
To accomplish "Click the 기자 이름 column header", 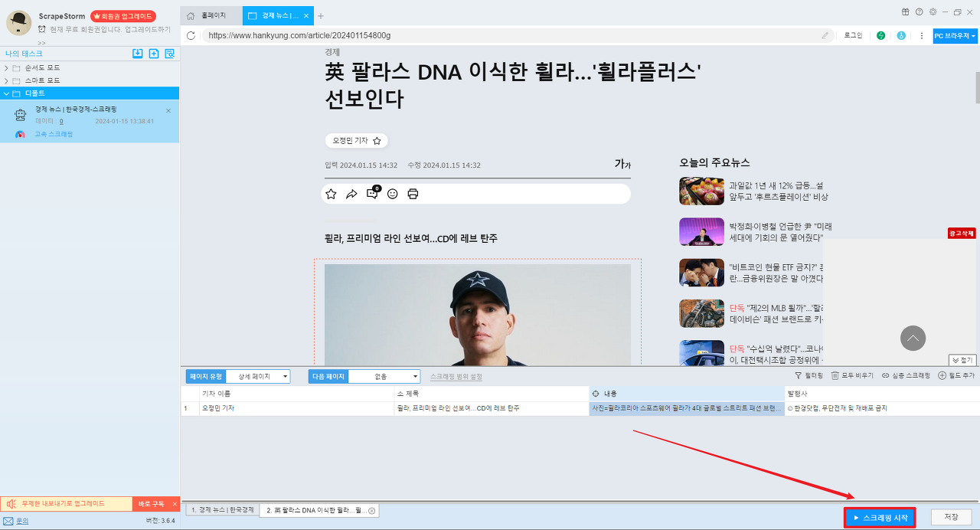I will [296, 393].
